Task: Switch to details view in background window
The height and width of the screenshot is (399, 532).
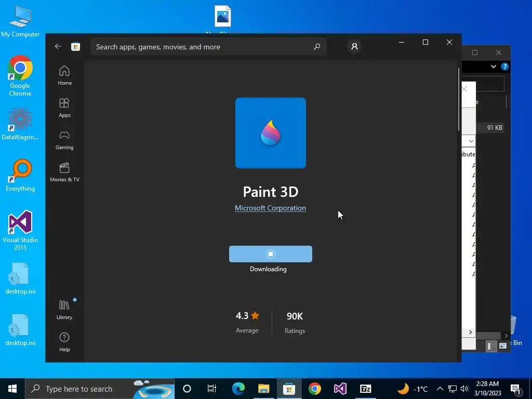Action: (x=490, y=345)
